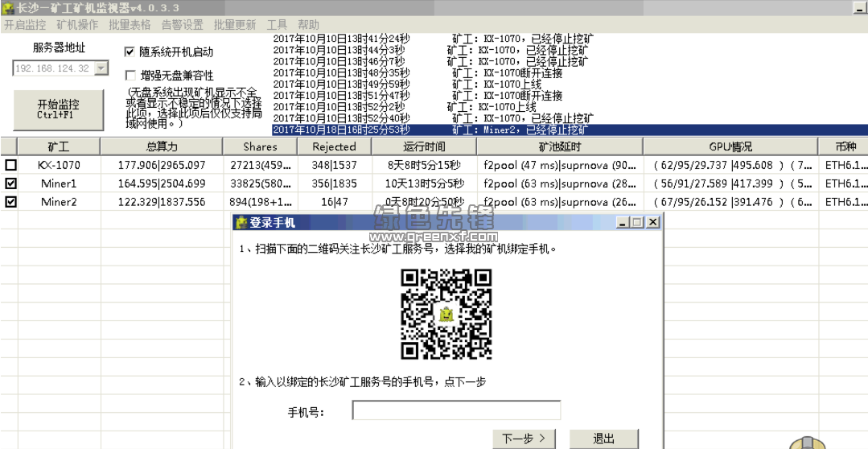Image resolution: width=868 pixels, height=449 pixels.
Task: Click shares cell 33825(580...
Action: coord(260,183)
